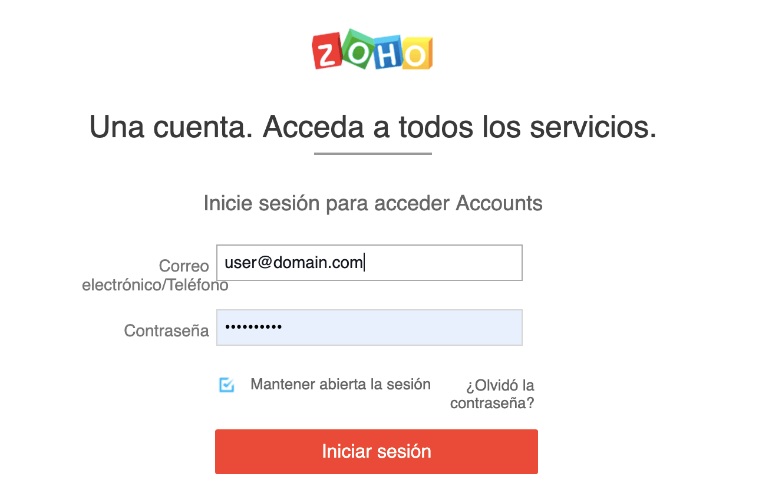This screenshot has height=503, width=783.
Task: Click the "Contraseña" field label
Action: [166, 330]
